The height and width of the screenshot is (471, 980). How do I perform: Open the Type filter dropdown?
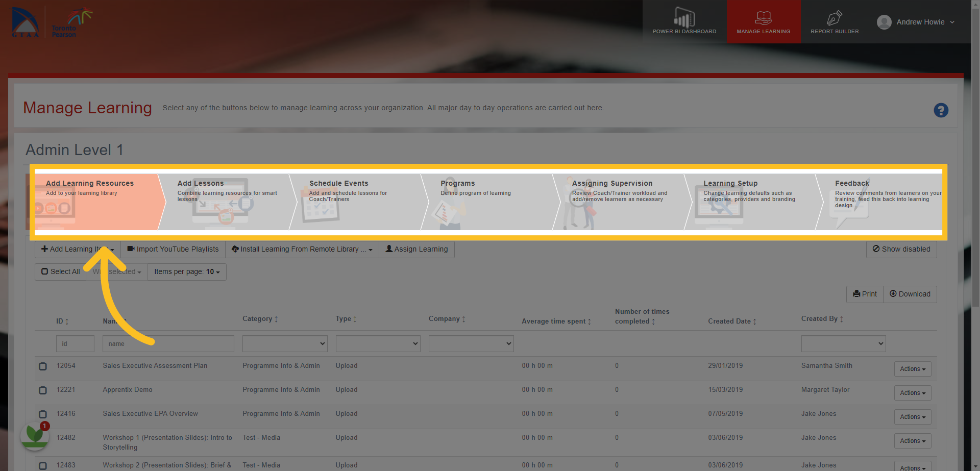tap(378, 343)
